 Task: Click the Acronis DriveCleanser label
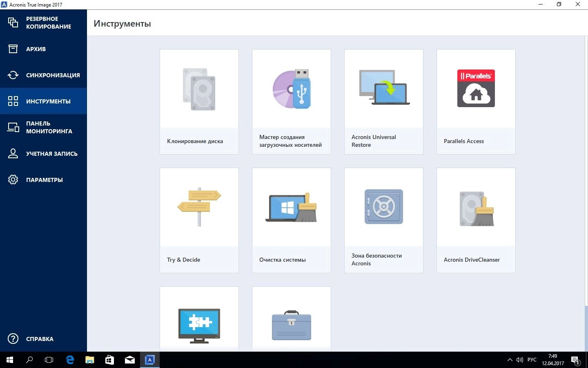coord(472,260)
